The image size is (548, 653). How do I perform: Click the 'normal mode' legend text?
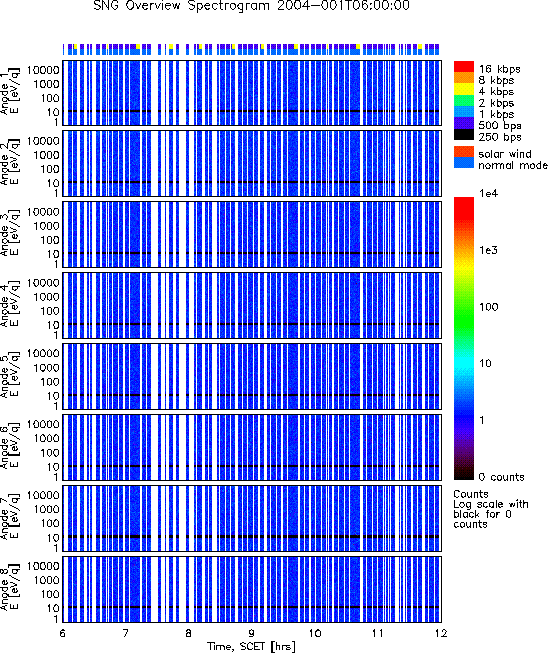[x=513, y=165]
